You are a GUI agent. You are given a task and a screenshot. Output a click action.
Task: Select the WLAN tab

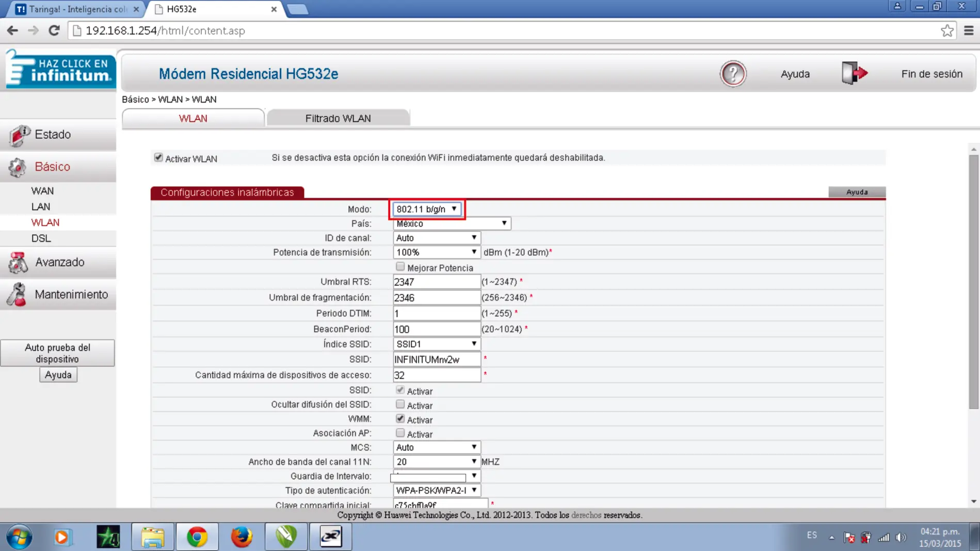(x=193, y=118)
